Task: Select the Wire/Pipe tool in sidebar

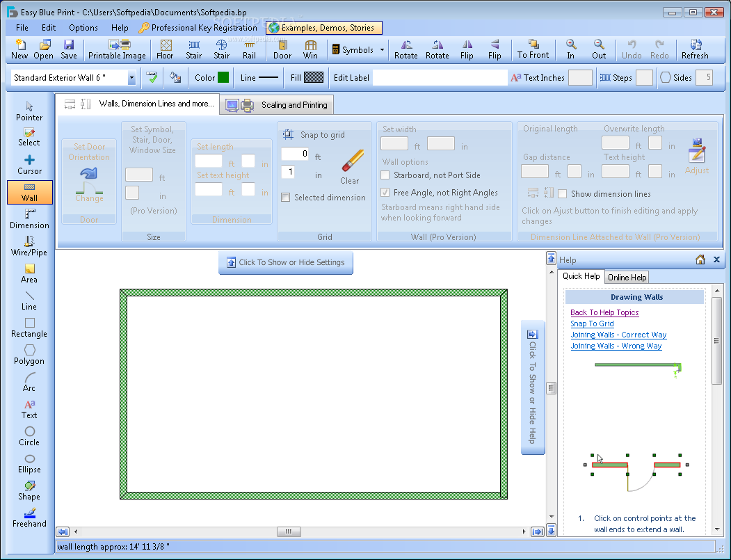Action: (29, 246)
